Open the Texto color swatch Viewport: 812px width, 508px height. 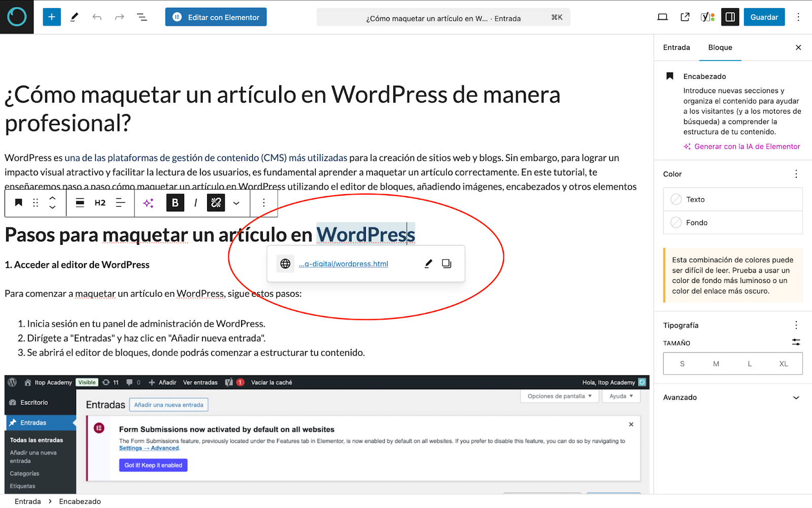point(733,199)
